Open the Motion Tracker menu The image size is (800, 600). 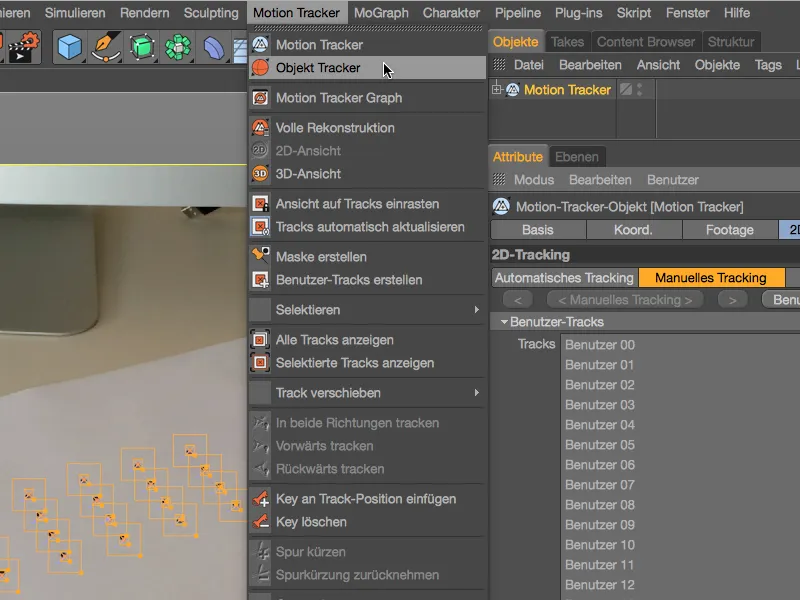296,13
